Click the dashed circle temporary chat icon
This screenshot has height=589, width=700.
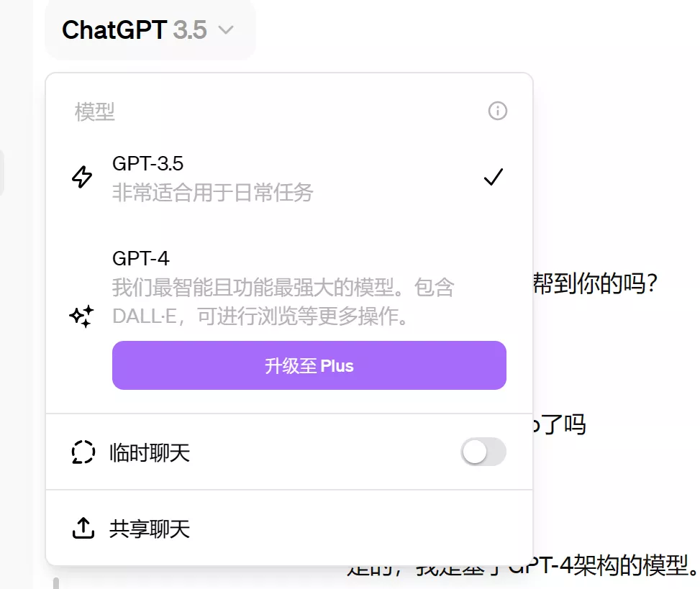click(x=83, y=452)
